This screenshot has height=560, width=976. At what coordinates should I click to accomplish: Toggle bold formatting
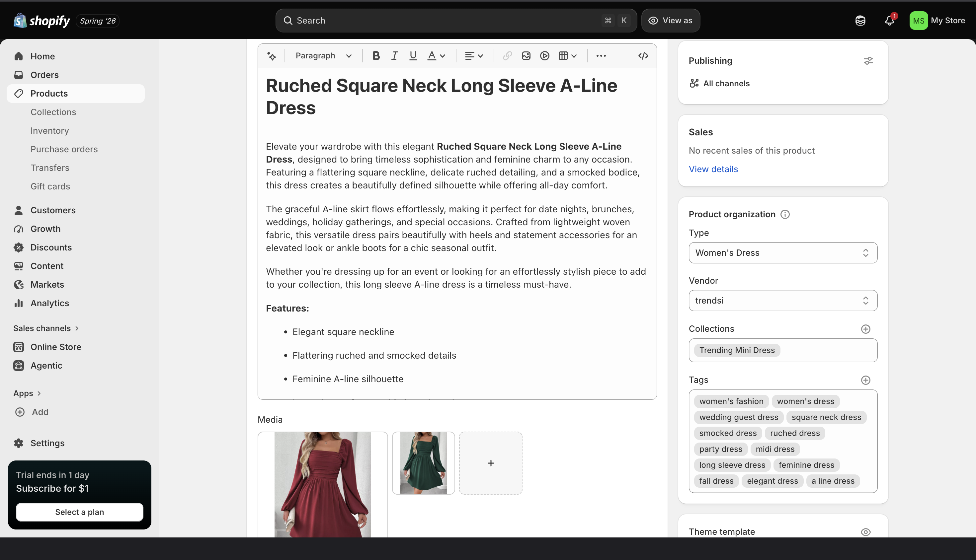(376, 56)
